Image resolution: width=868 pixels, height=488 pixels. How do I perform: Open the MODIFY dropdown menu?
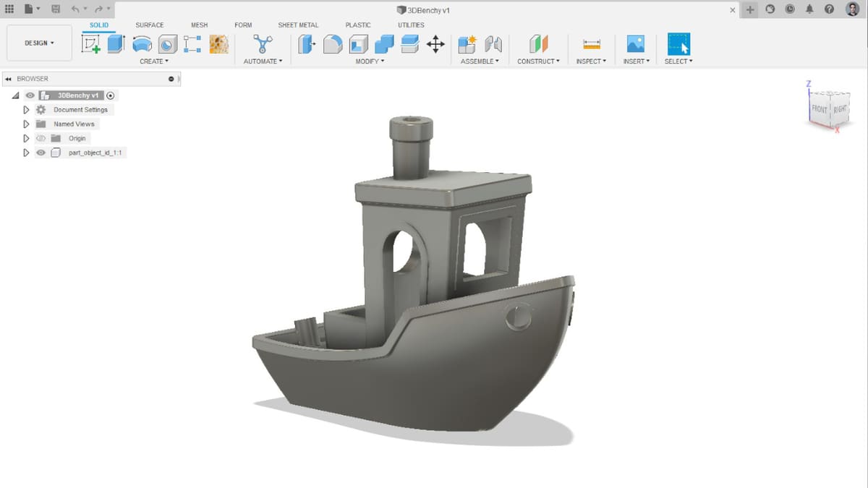click(x=370, y=61)
